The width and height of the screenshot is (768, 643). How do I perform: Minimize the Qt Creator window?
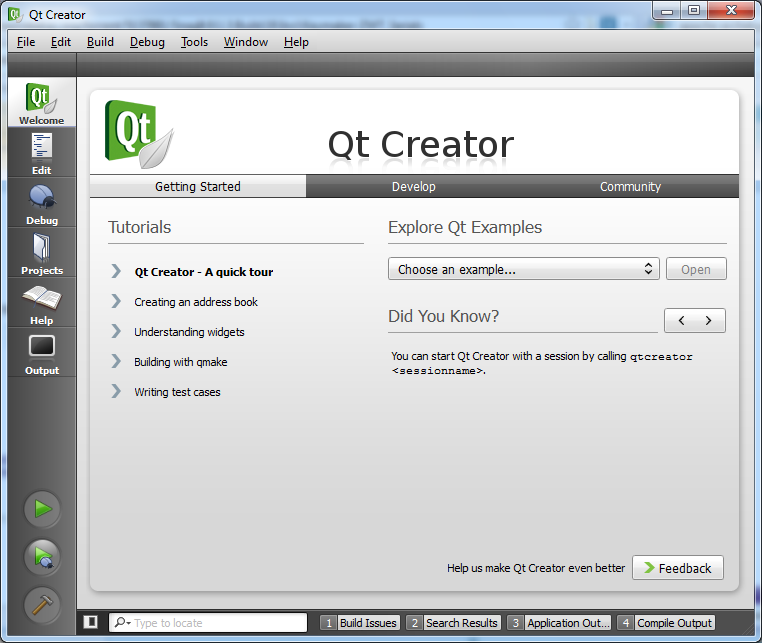coord(667,10)
